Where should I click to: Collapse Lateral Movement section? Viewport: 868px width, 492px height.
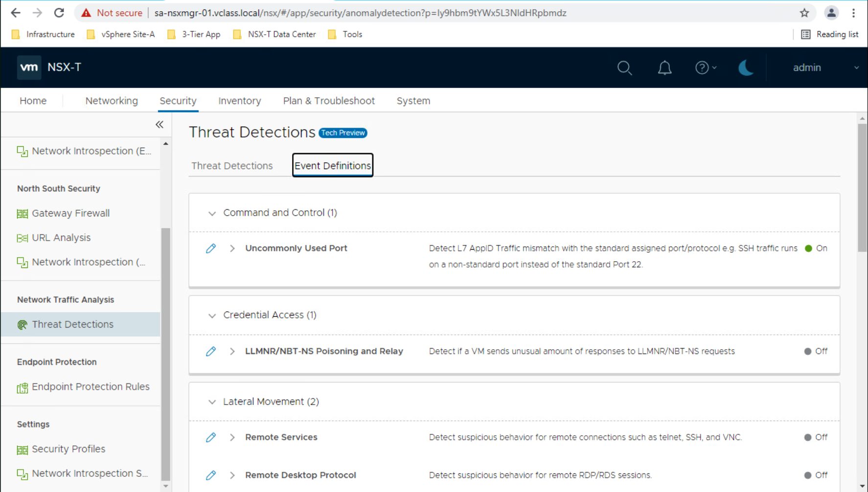click(212, 402)
